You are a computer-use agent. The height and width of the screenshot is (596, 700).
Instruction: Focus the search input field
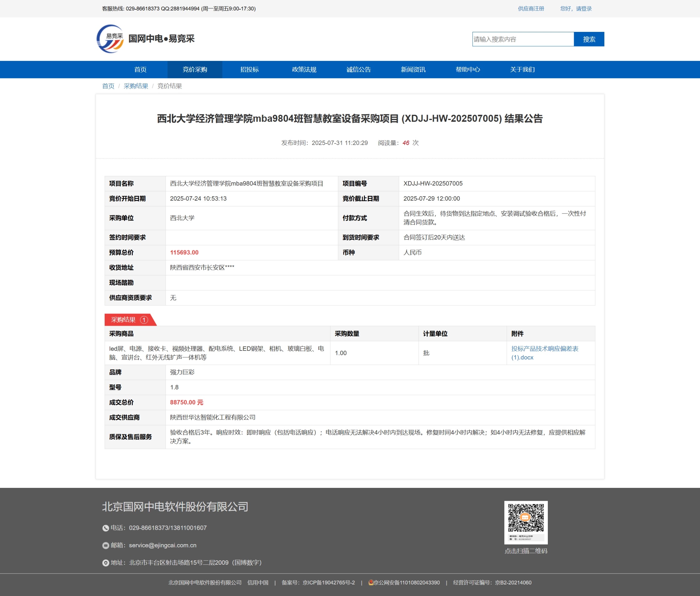pyautogui.click(x=523, y=39)
